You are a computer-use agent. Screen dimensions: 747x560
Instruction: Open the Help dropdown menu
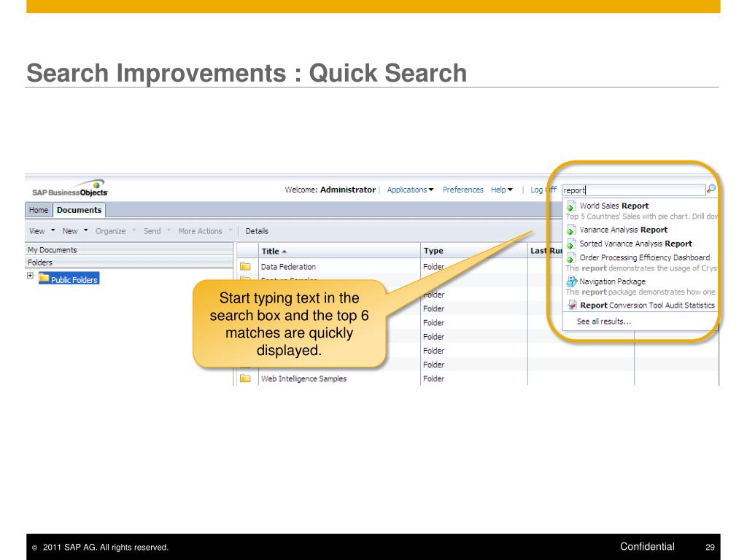(502, 190)
